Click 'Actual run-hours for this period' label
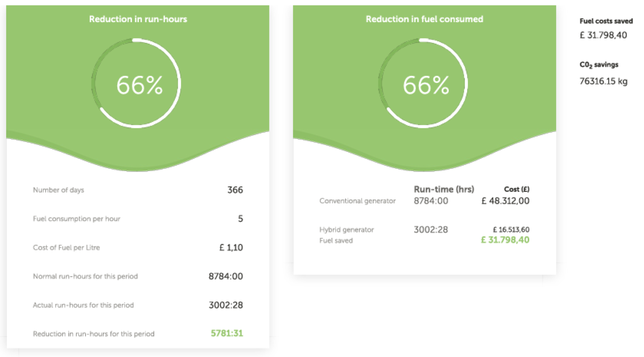 click(83, 305)
